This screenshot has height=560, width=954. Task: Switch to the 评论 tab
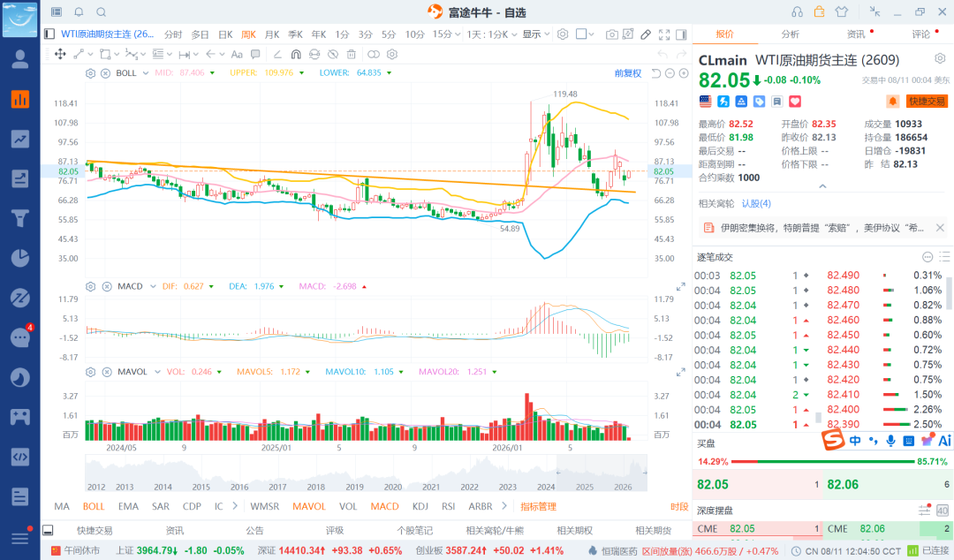(920, 34)
